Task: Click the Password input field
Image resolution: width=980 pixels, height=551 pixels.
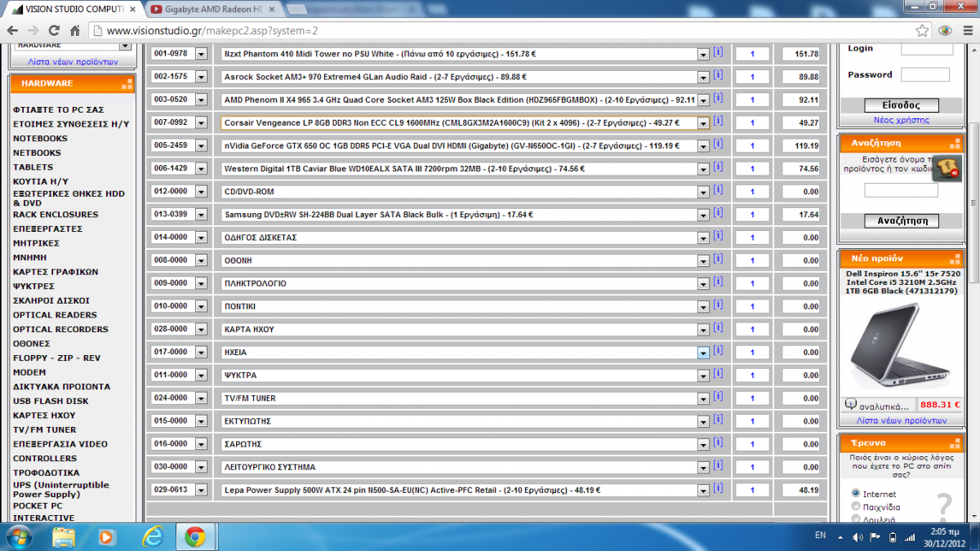Action: (925, 74)
